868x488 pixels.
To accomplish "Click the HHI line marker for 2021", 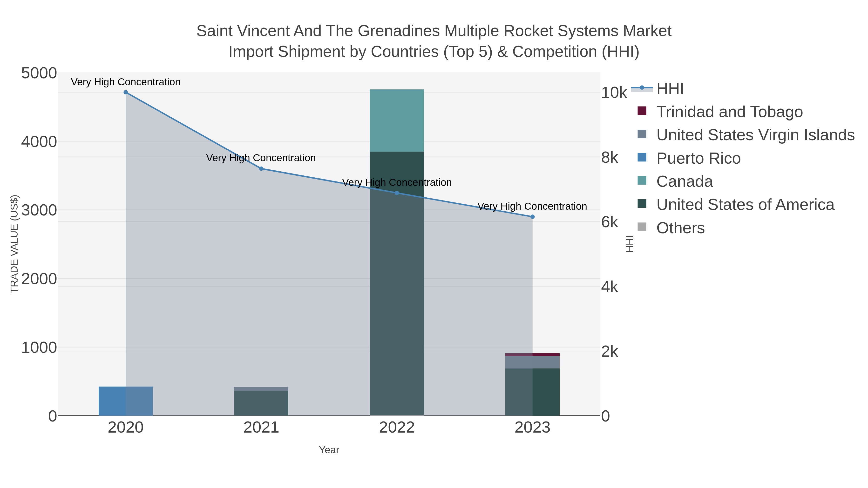I will tap(261, 169).
